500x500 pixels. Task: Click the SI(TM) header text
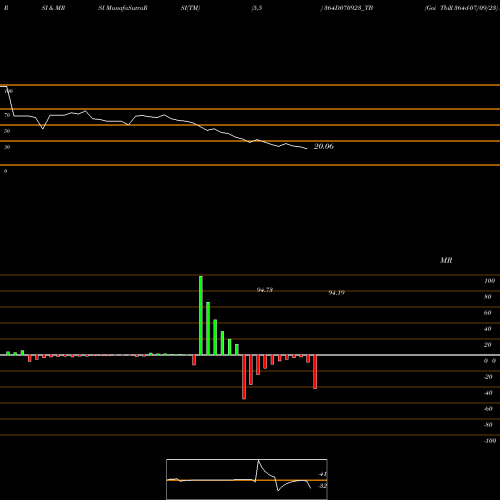coord(190,8)
